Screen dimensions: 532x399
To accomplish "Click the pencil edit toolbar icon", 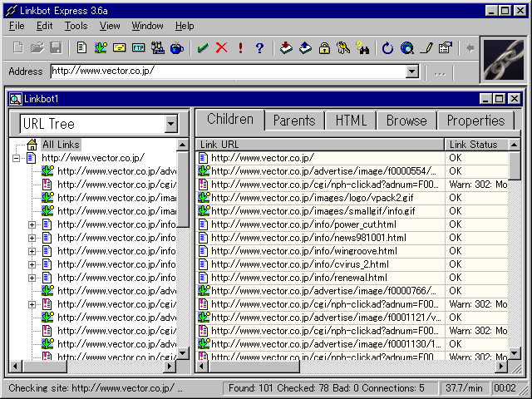I will pyautogui.click(x=426, y=48).
